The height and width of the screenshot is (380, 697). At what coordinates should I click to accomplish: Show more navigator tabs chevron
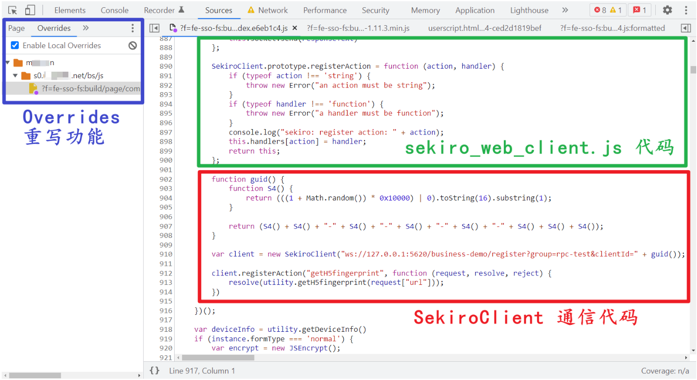[85, 28]
